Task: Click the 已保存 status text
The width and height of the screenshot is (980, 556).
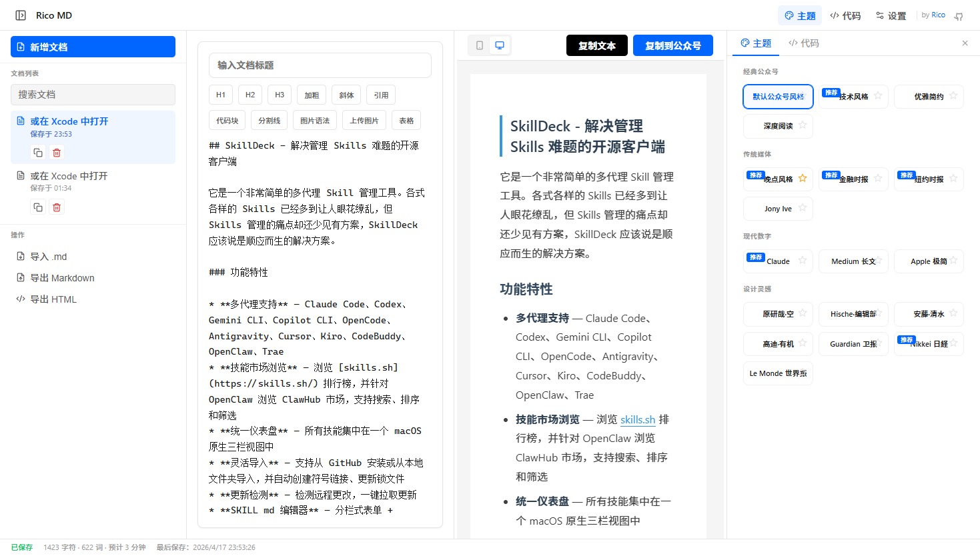Action: (x=21, y=547)
